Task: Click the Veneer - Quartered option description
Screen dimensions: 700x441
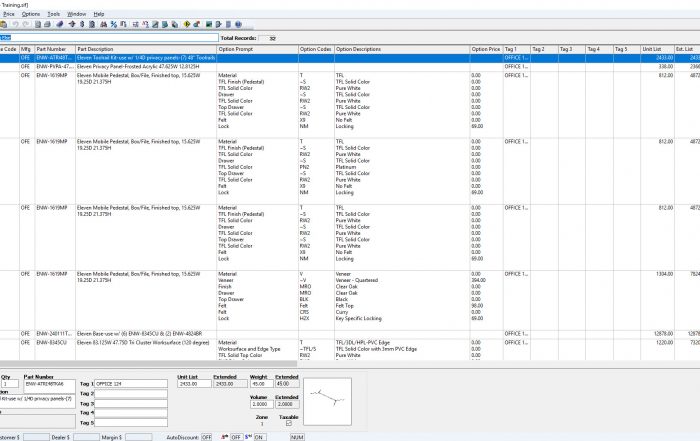Action: (357, 280)
